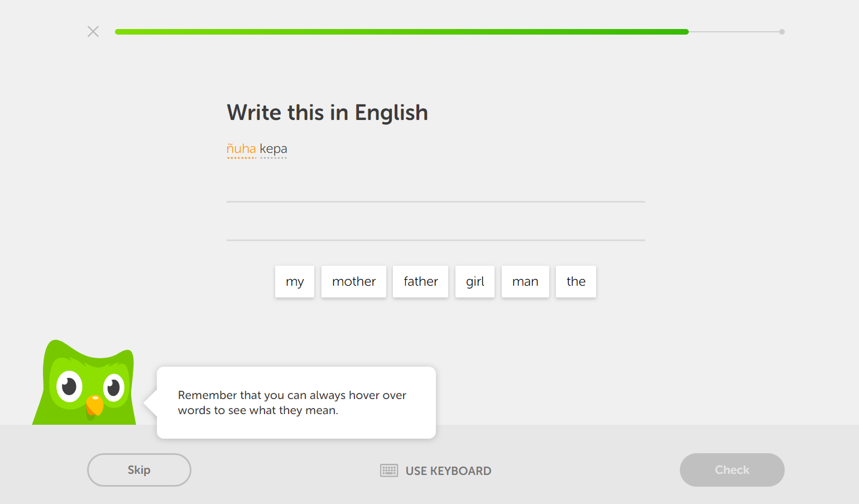Click the highlighted word "ñuha"
The height and width of the screenshot is (504, 859).
[x=241, y=149]
